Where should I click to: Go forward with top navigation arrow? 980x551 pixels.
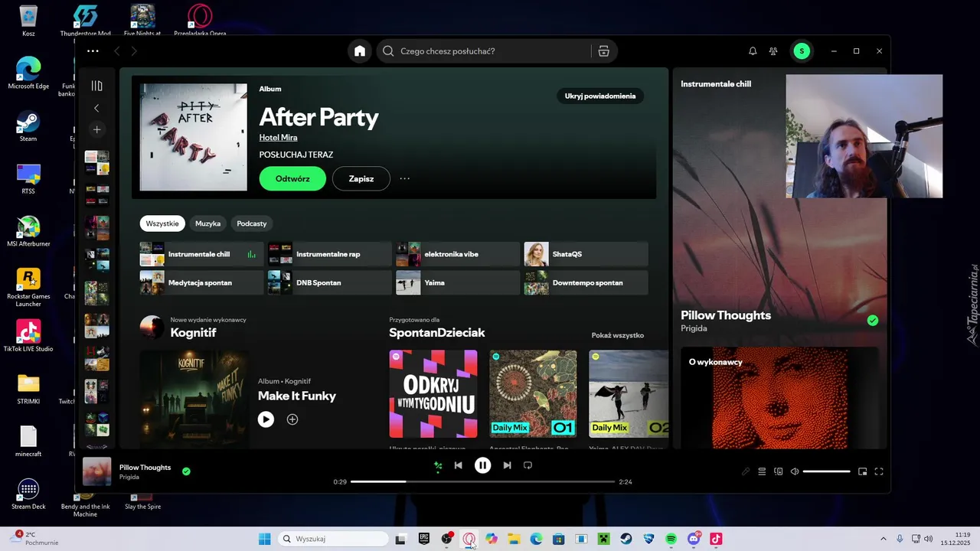click(134, 51)
